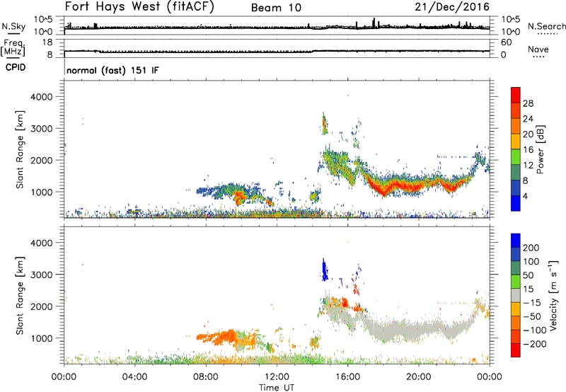This screenshot has height=392, width=566.
Task: Click the '12:00' time tick label
Action: 277,377
